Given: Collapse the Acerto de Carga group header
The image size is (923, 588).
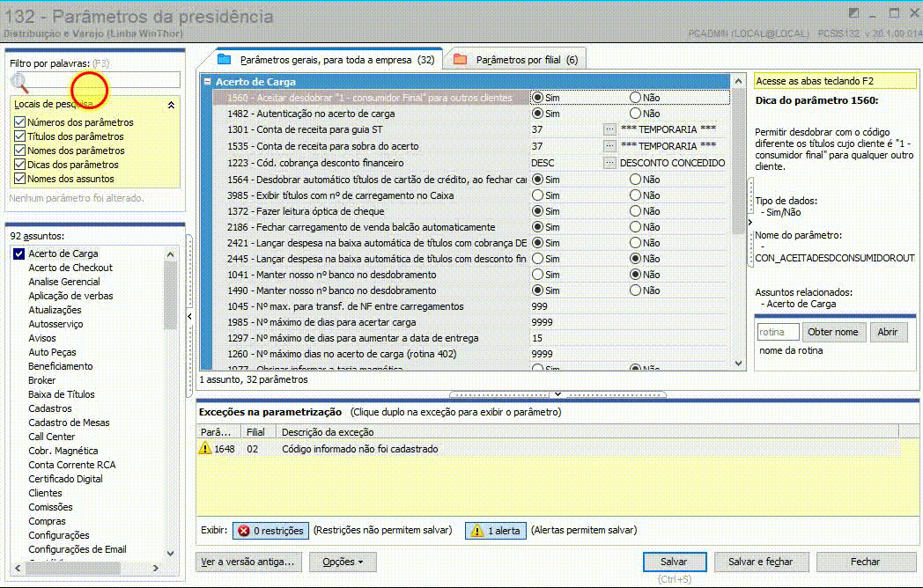Looking at the screenshot, I should point(207,81).
